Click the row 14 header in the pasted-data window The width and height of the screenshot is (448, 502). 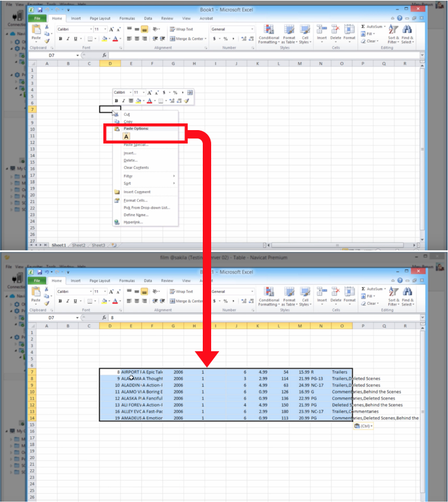[x=32, y=418]
